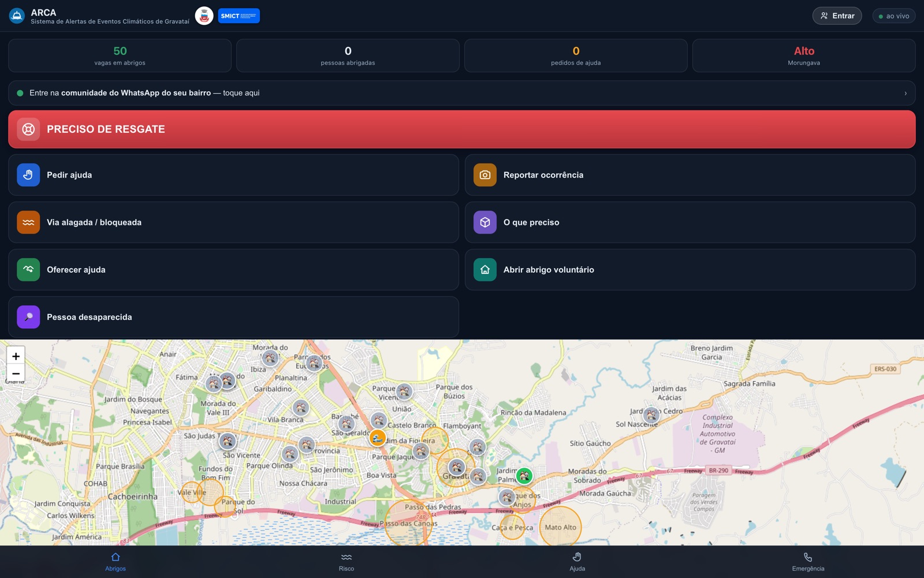The height and width of the screenshot is (578, 924).
Task: Click shelter marker near Anjos neighborhood
Action: (506, 497)
